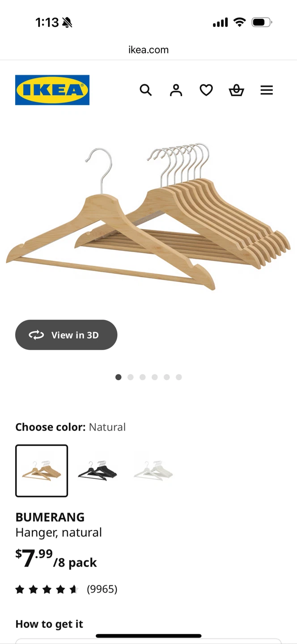Click the BUMERANG product title
The height and width of the screenshot is (644, 297).
50,517
